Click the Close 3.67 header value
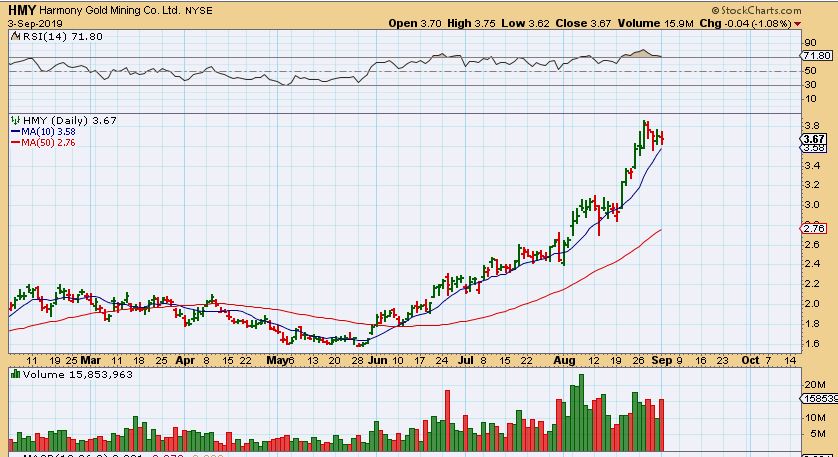Viewport: 838px width, 457px height. pos(583,24)
